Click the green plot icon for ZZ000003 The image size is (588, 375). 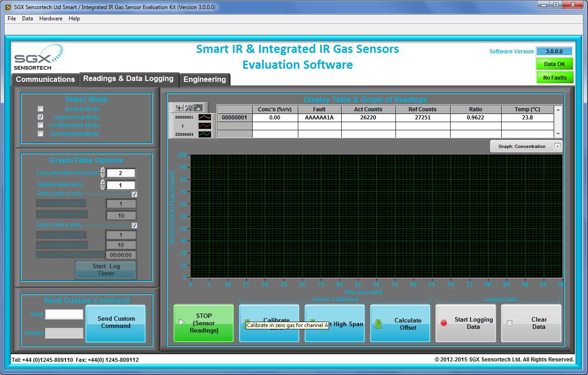click(205, 134)
